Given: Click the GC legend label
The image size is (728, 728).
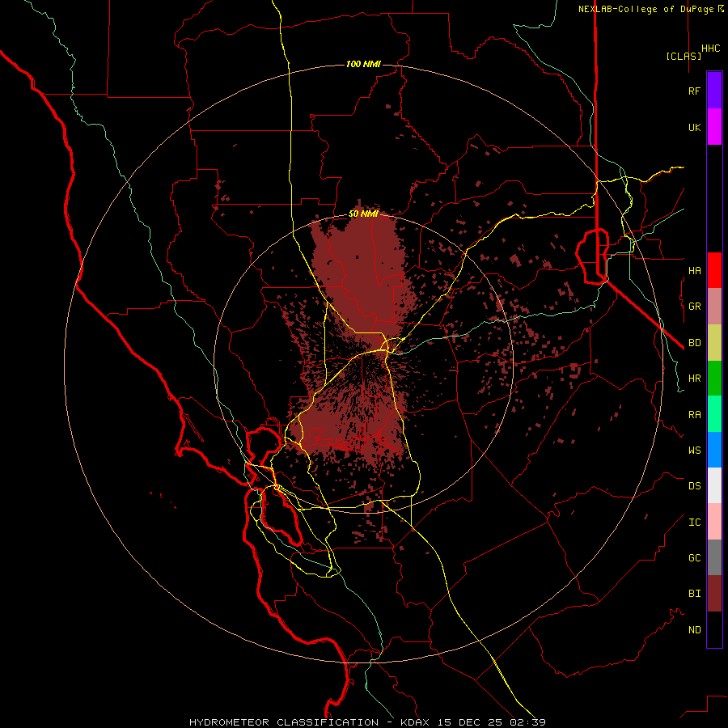Looking at the screenshot, I should 694,557.
